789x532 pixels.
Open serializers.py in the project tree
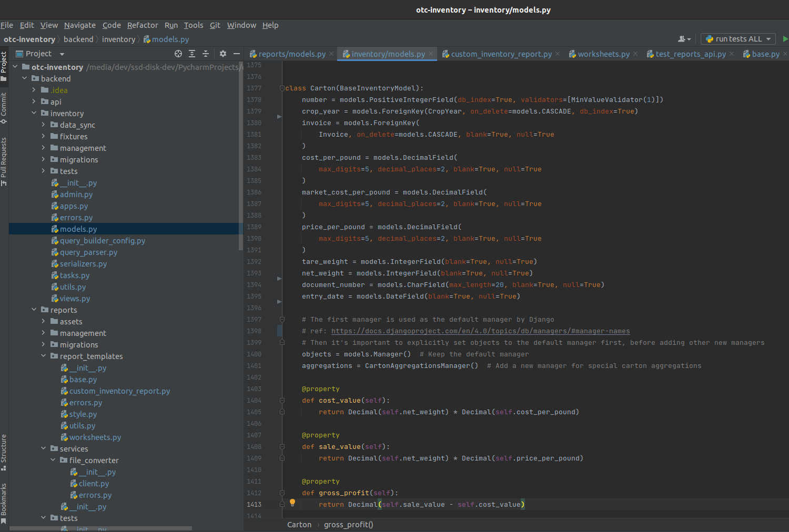83,264
